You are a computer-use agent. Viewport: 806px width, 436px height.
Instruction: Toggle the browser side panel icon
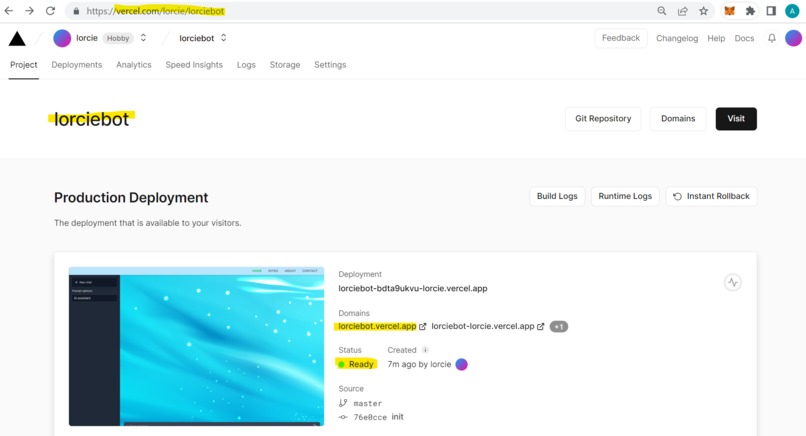click(771, 11)
